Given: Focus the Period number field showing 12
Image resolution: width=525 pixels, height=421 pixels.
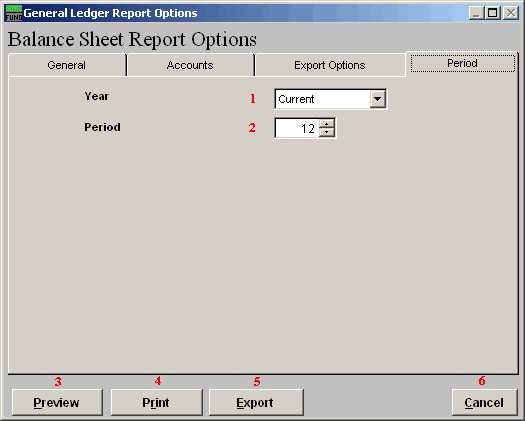Looking at the screenshot, I should [297, 128].
